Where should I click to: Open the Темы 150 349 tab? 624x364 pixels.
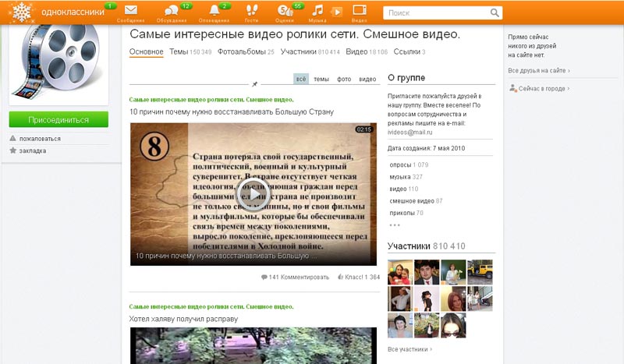(x=190, y=51)
